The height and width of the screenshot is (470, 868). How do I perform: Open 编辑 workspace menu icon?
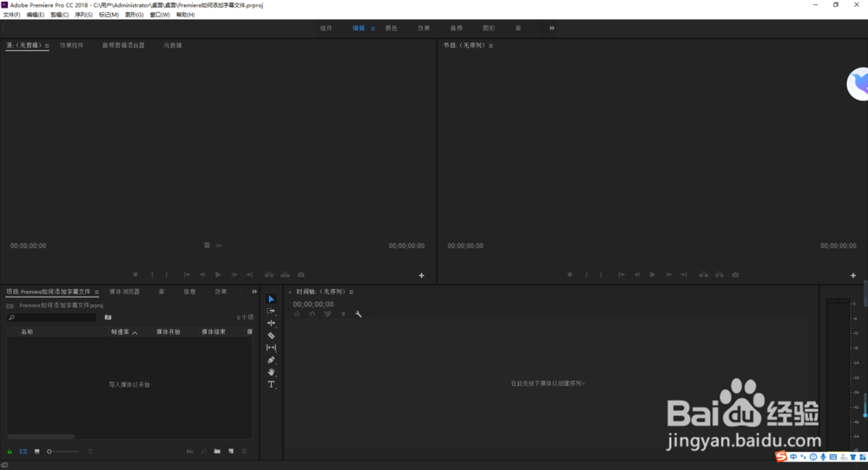tap(372, 29)
